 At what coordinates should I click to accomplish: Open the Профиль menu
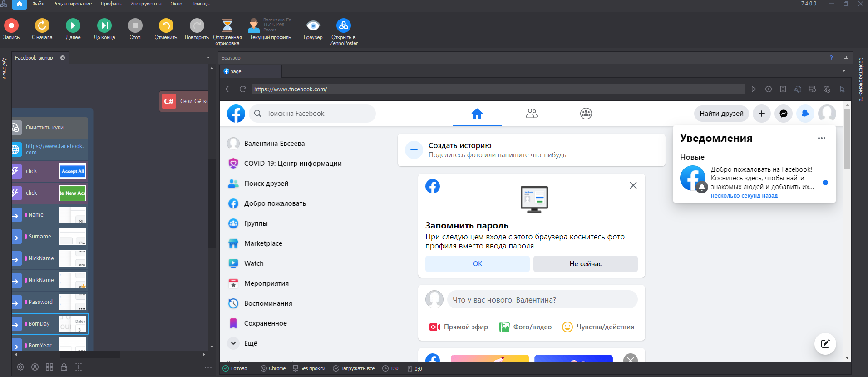(x=111, y=4)
